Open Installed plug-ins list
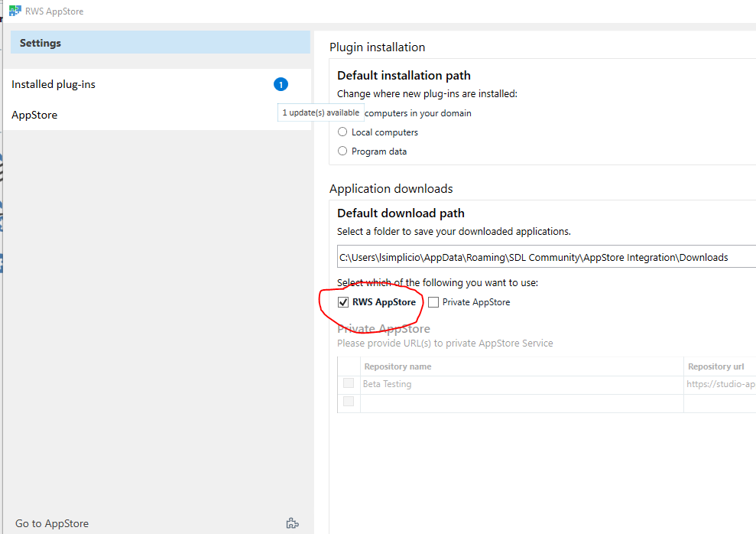Viewport: 756px width, 534px height. click(54, 84)
